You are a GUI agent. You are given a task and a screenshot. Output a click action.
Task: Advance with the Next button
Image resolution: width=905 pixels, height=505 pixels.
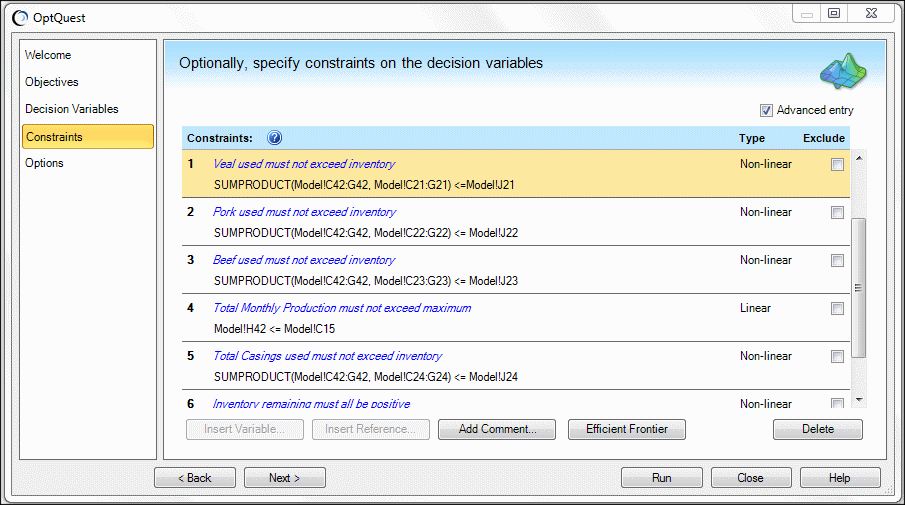[285, 478]
